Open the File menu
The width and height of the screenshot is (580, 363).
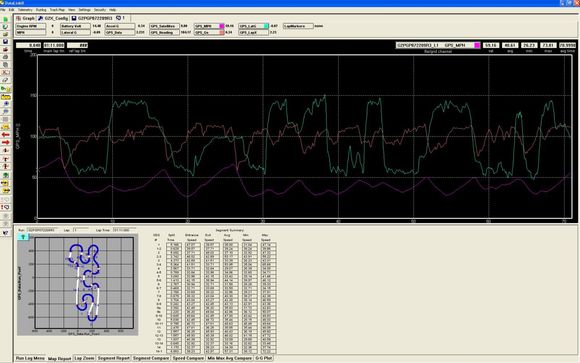(x=3, y=10)
